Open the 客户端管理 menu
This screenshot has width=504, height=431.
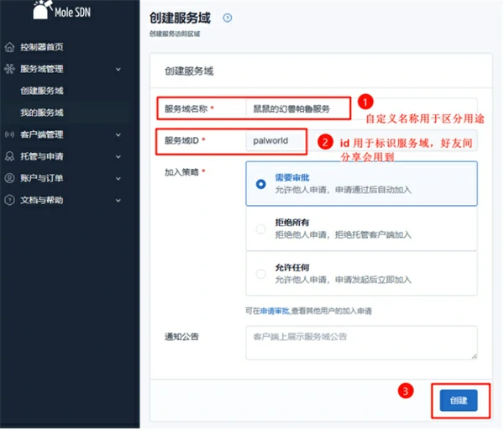coord(42,134)
